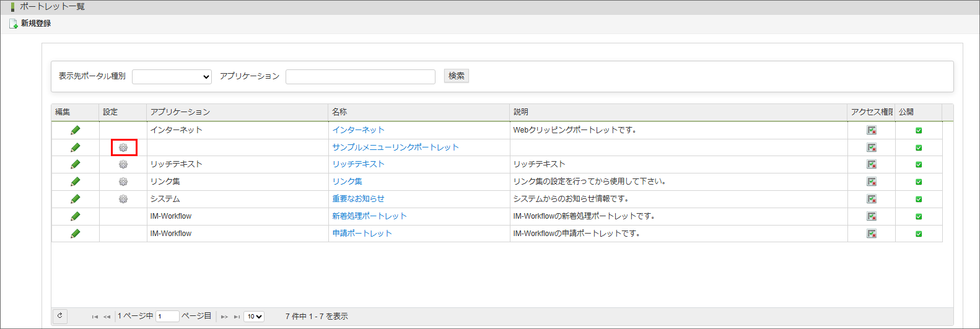The width and height of the screenshot is (980, 329).
Task: Click pencil edit icon for インターネット row
Action: click(76, 130)
